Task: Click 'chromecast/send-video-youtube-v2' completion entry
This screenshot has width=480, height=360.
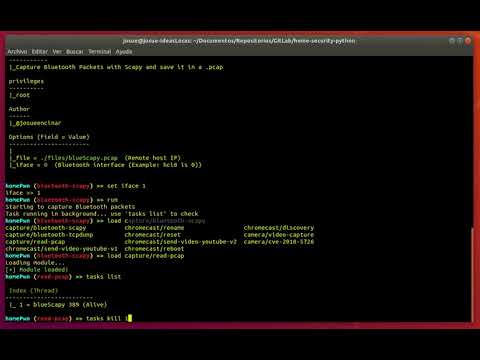Action: pyautogui.click(x=180, y=242)
